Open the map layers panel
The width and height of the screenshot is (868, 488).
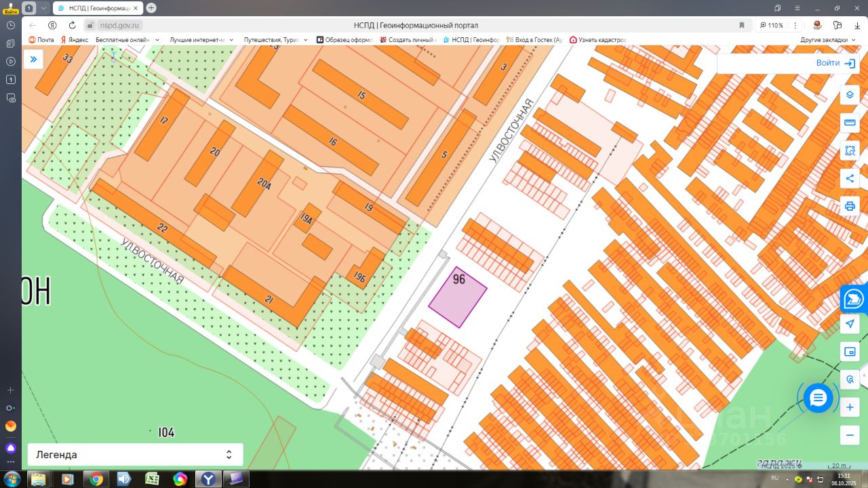(x=850, y=95)
